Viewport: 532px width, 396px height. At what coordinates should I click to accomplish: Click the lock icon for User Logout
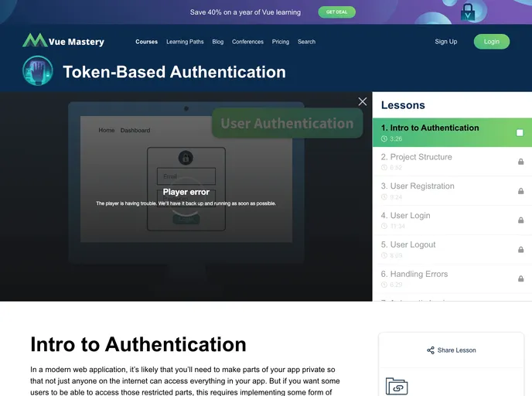pyautogui.click(x=521, y=249)
